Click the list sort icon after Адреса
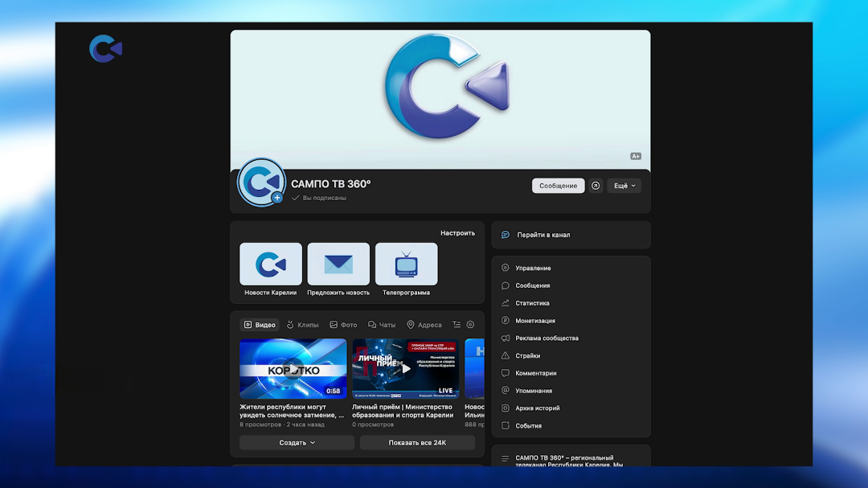 [x=457, y=325]
